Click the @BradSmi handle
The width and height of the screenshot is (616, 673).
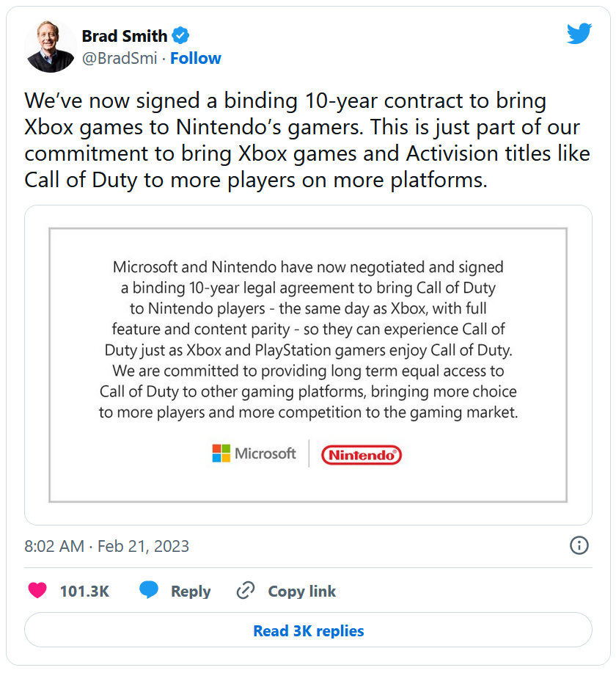coord(119,59)
